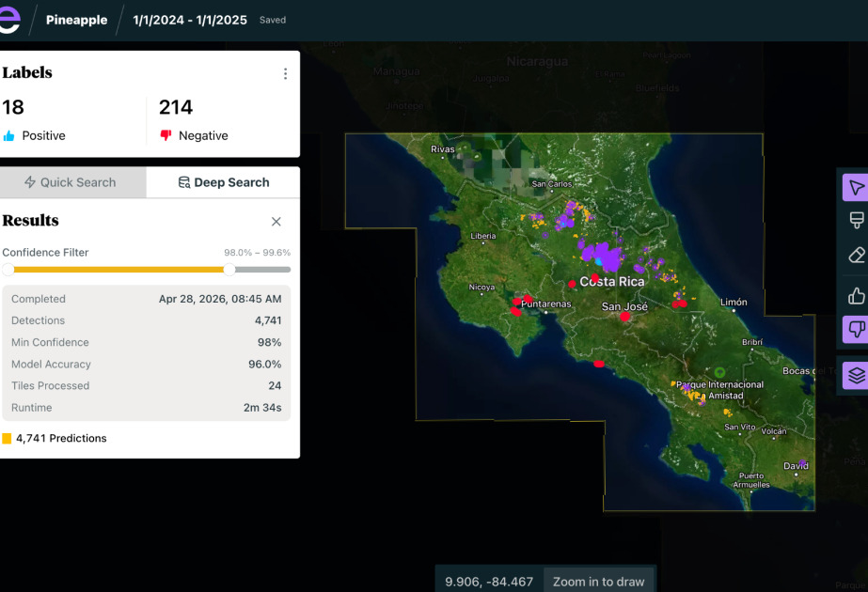Close the Results panel

tap(276, 222)
